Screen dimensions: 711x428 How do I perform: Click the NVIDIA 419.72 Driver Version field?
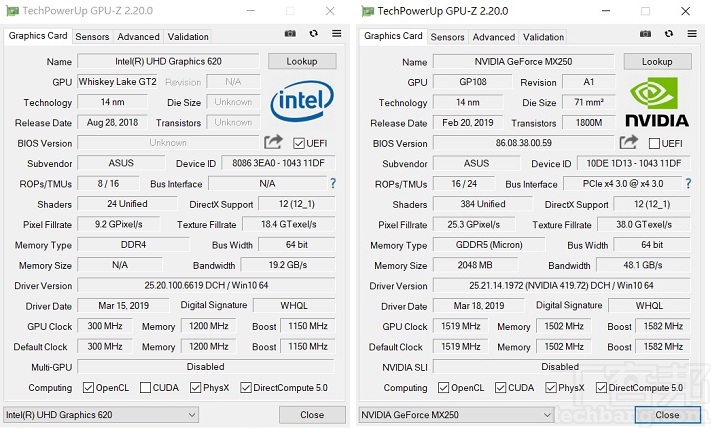coord(561,286)
